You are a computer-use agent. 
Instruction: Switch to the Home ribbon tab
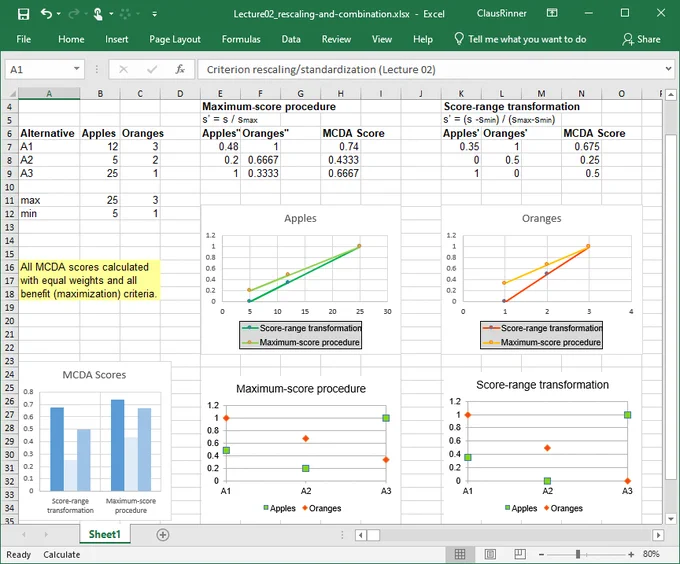pyautogui.click(x=71, y=39)
